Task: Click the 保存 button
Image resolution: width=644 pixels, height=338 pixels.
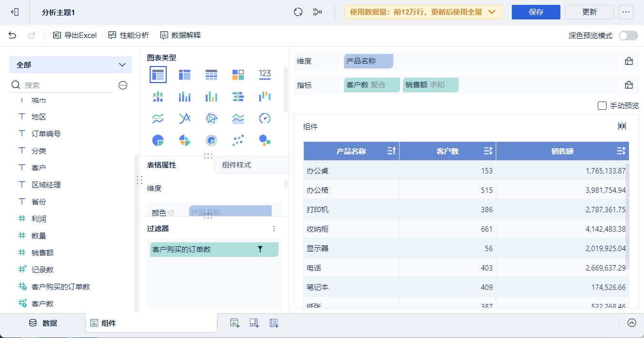Action: (x=536, y=12)
